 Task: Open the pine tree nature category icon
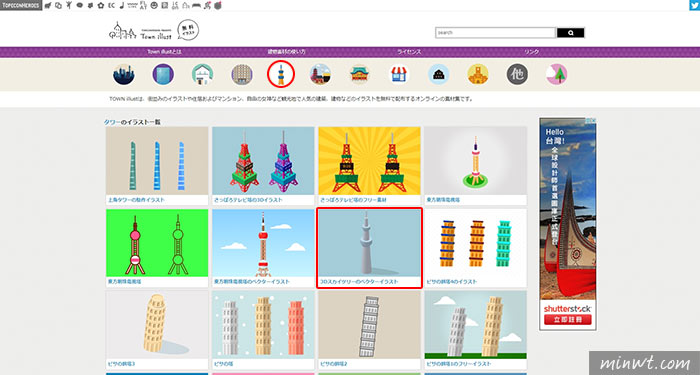(556, 74)
